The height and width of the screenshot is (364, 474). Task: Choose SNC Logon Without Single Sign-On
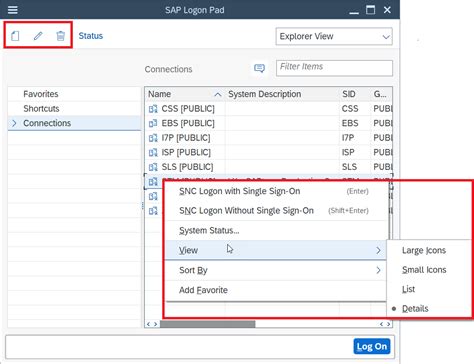click(x=277, y=211)
